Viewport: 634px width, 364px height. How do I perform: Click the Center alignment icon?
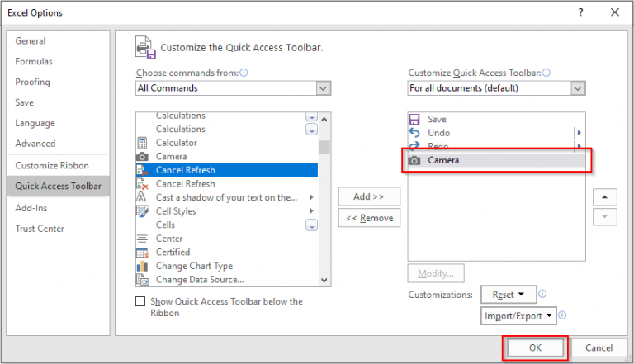(x=142, y=239)
